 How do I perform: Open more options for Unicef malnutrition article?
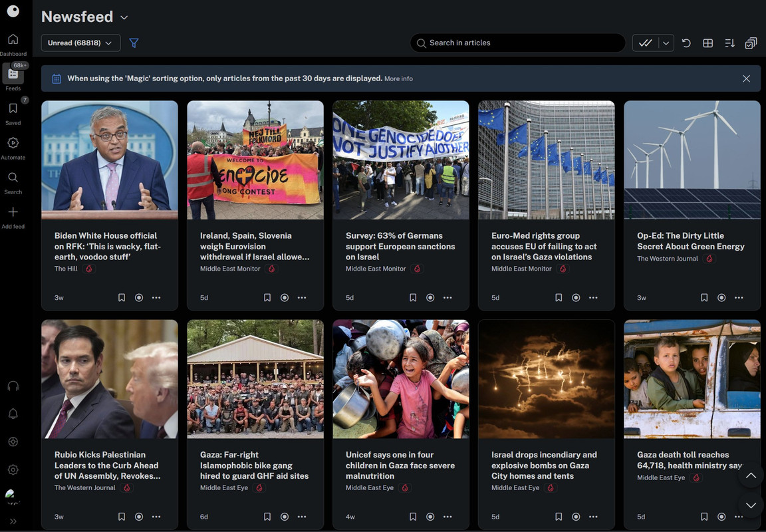[x=447, y=516]
